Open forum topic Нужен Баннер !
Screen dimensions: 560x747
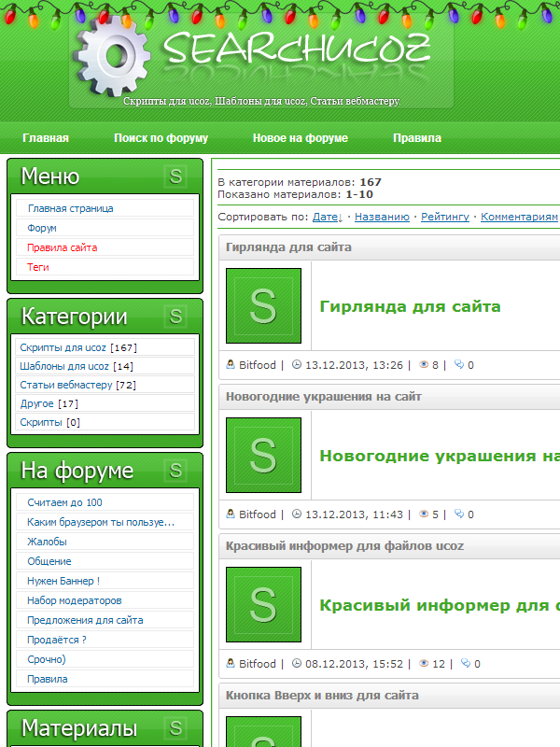[x=63, y=581]
